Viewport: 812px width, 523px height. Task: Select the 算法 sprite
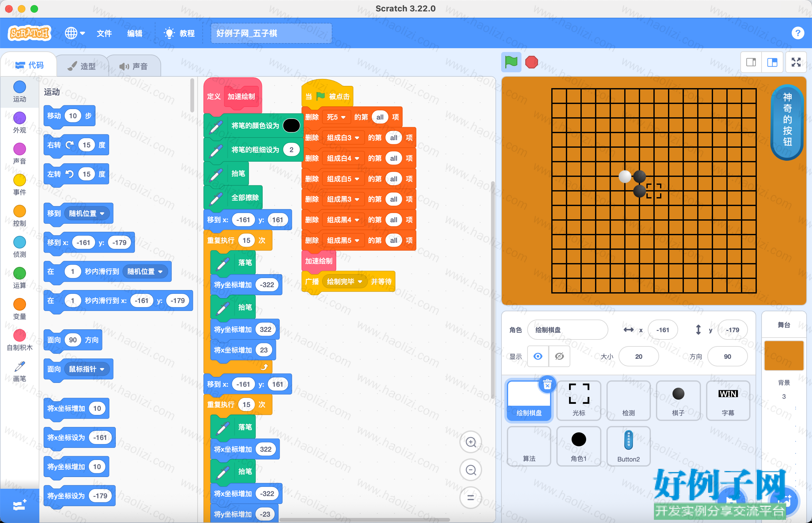pos(529,446)
